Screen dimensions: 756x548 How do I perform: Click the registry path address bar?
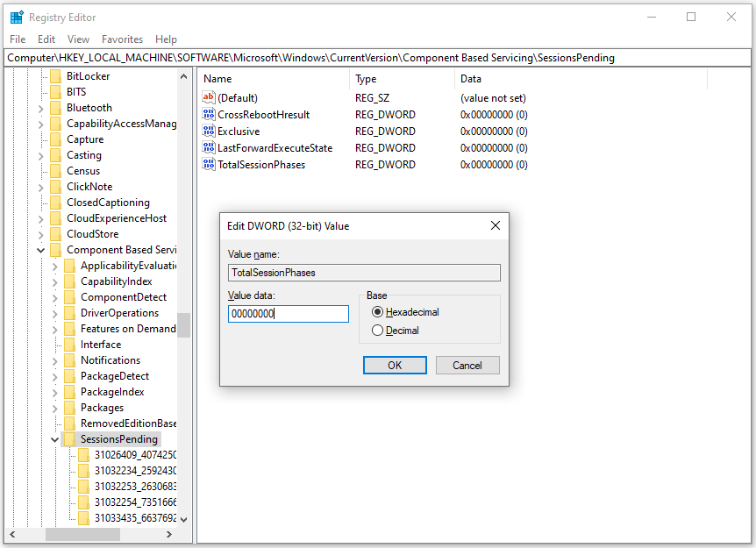[377, 58]
